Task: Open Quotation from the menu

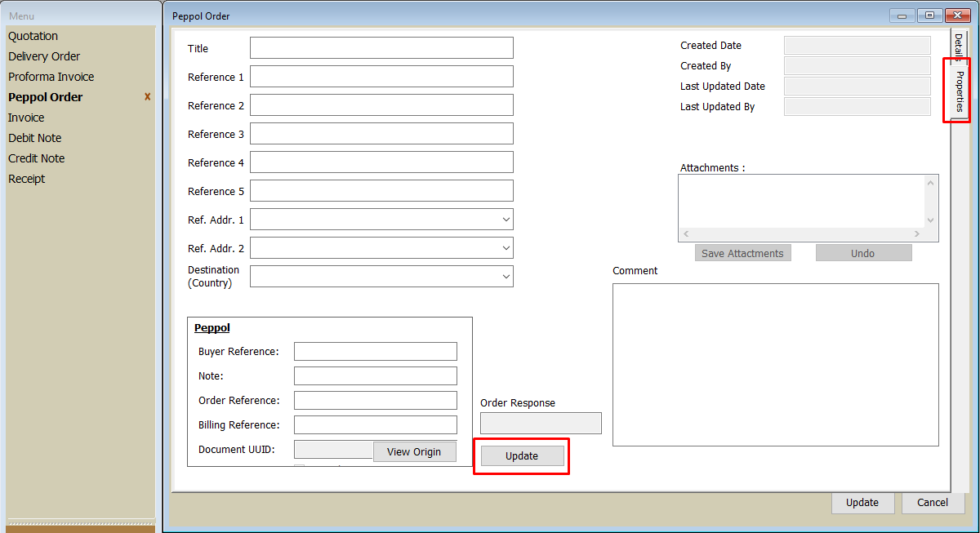Action: coord(33,36)
